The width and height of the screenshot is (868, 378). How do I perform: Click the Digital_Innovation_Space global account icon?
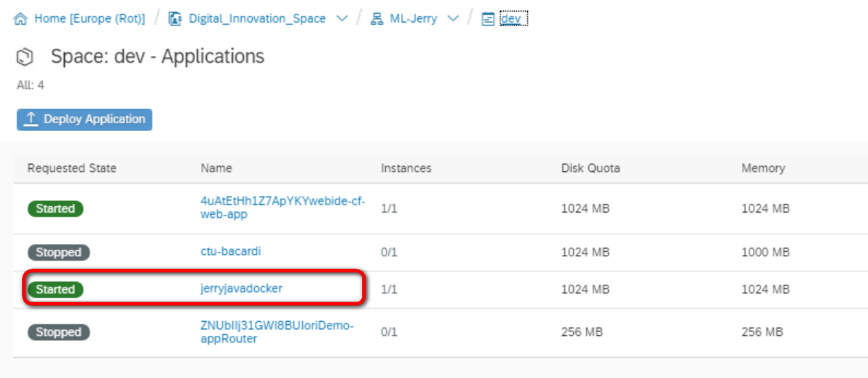point(175,20)
